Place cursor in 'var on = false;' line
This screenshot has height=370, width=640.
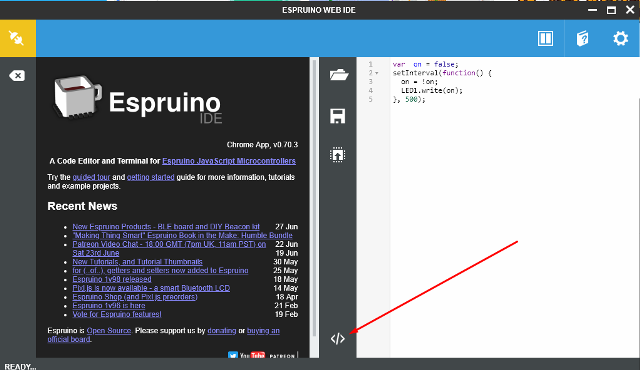point(425,64)
